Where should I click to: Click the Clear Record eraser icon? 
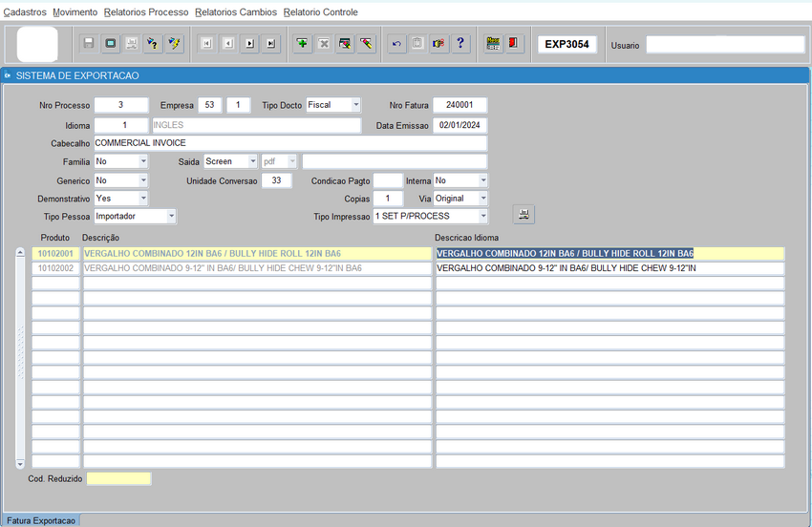(x=345, y=44)
